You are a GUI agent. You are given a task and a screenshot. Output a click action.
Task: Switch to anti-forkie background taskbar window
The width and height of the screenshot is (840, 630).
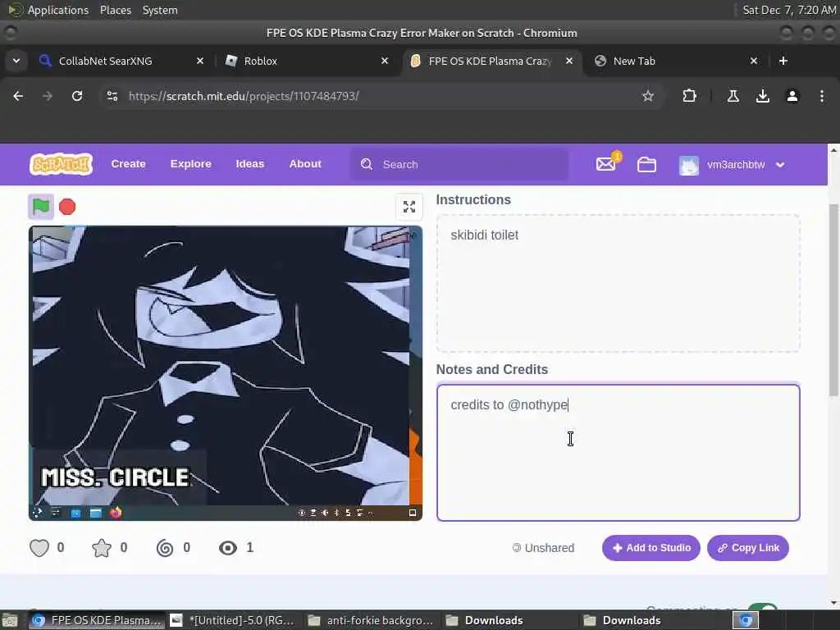[x=371, y=620]
